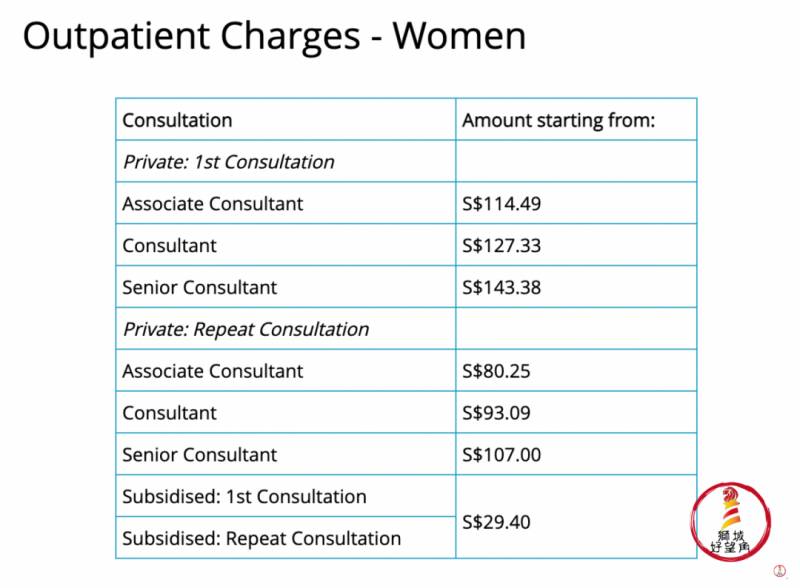Click the Subsidised: Repeat Consultation row
The height and width of the screenshot is (588, 800).
(x=261, y=538)
